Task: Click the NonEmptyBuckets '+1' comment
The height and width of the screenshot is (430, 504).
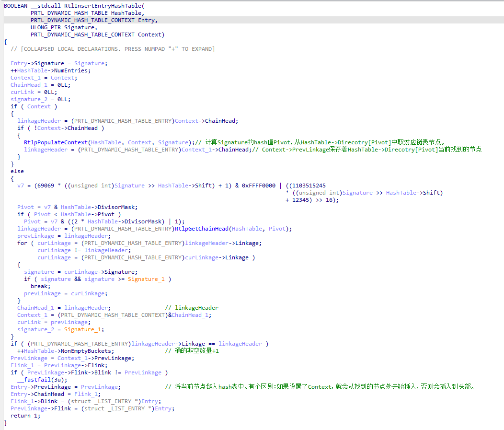Action: (192, 351)
